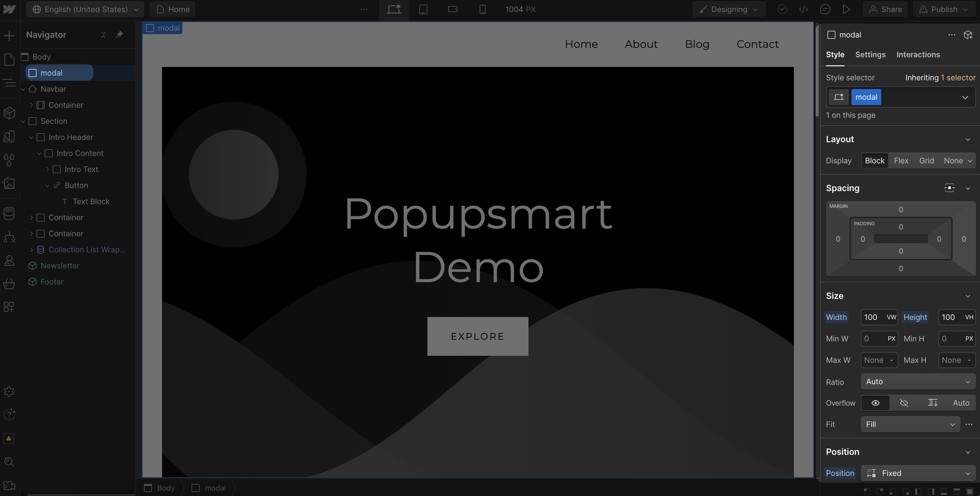Open the Fit Fill dropdown

pyautogui.click(x=910, y=424)
